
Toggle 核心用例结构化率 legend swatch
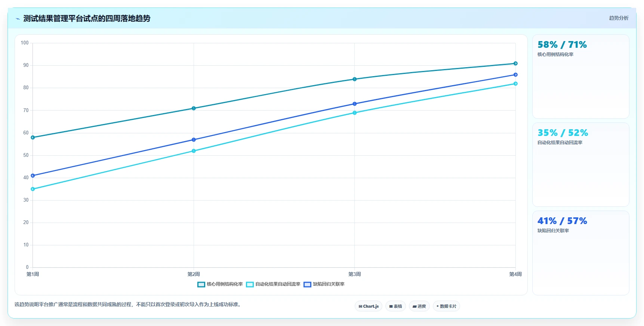pyautogui.click(x=201, y=285)
